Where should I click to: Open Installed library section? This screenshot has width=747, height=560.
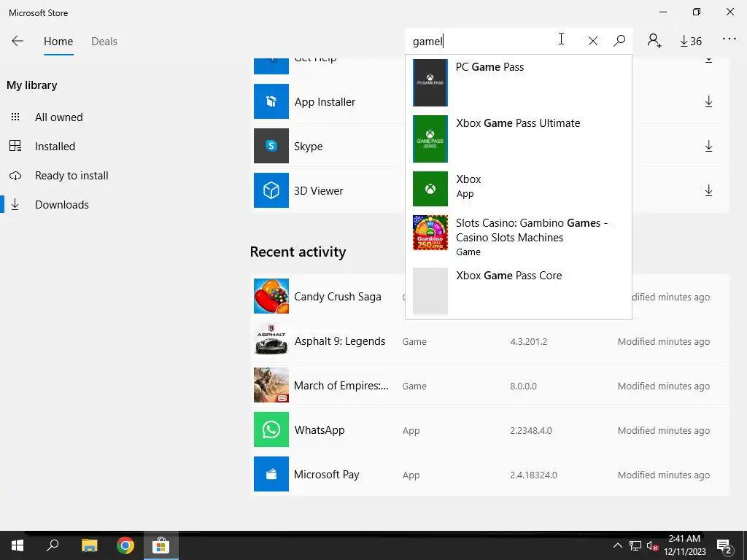(55, 146)
